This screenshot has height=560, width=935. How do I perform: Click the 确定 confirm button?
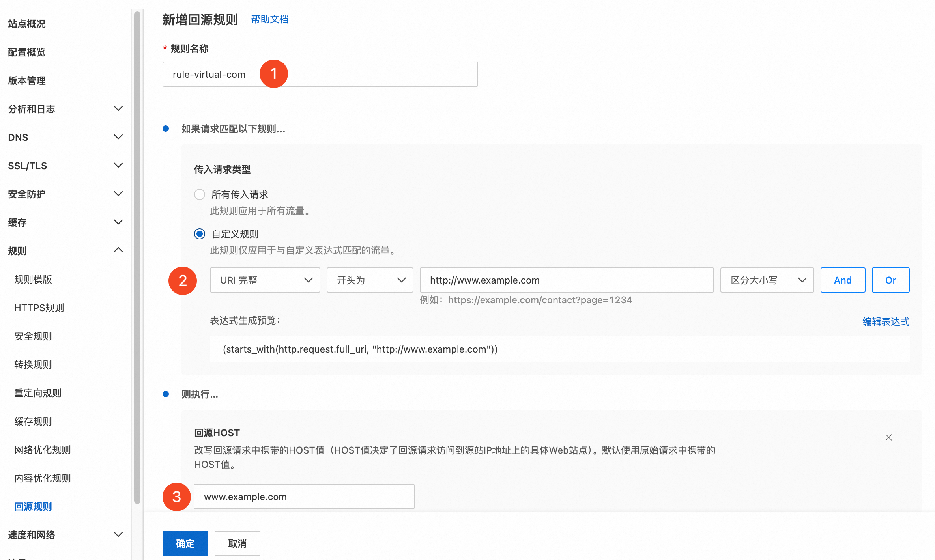tap(185, 543)
